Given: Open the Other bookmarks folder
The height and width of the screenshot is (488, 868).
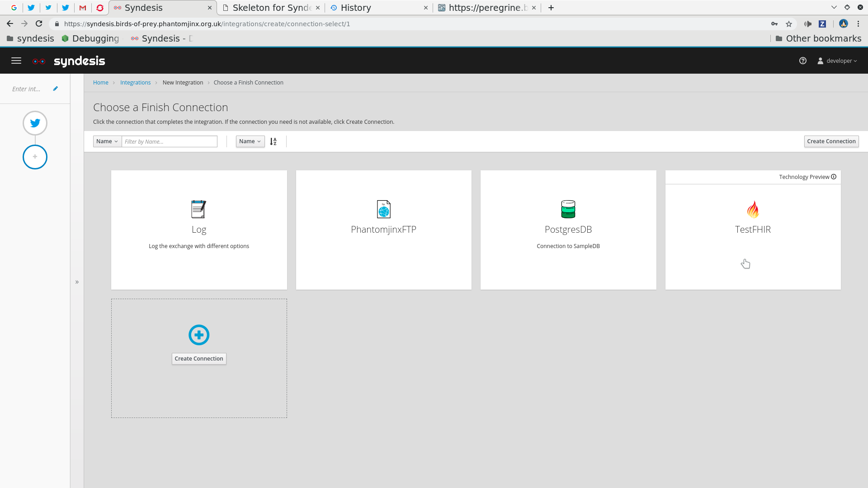Looking at the screenshot, I should tap(818, 39).
